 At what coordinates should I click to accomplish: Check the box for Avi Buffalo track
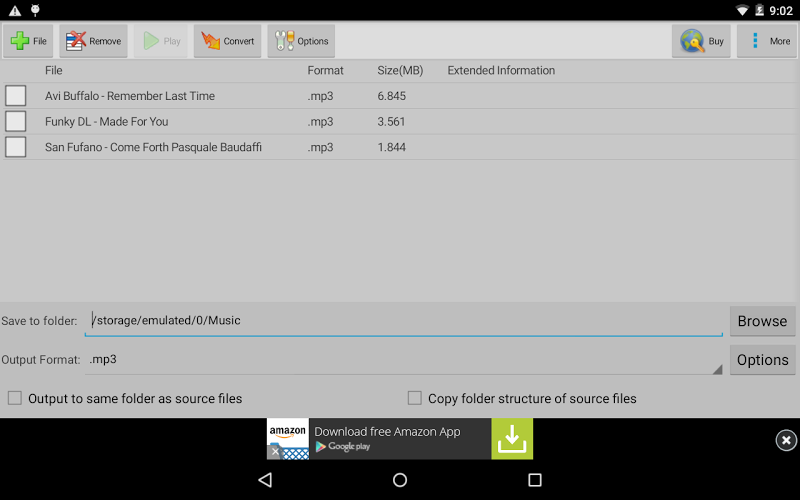coord(16,96)
